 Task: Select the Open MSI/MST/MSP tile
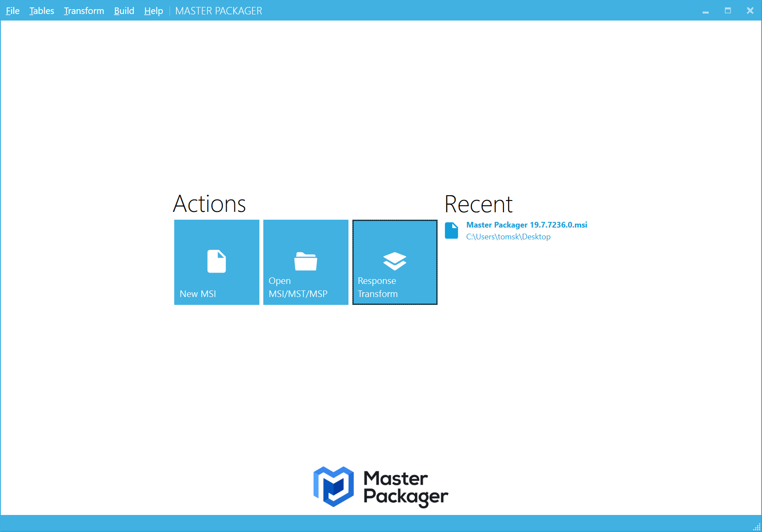tap(306, 262)
